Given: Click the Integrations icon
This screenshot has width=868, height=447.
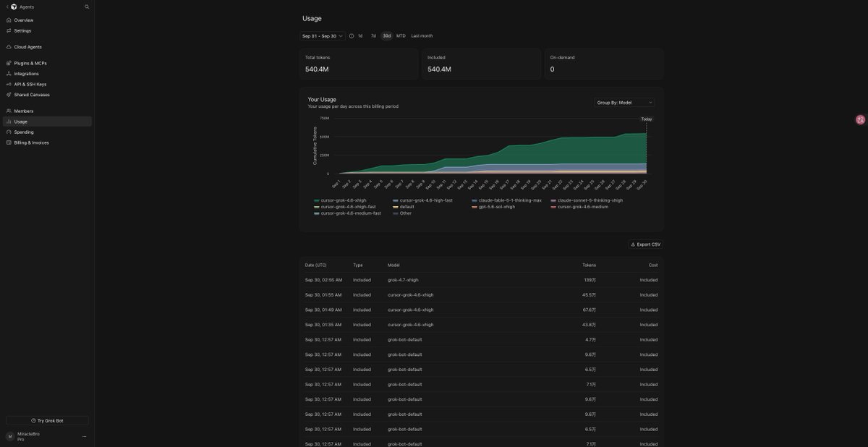Looking at the screenshot, I should 9,74.
